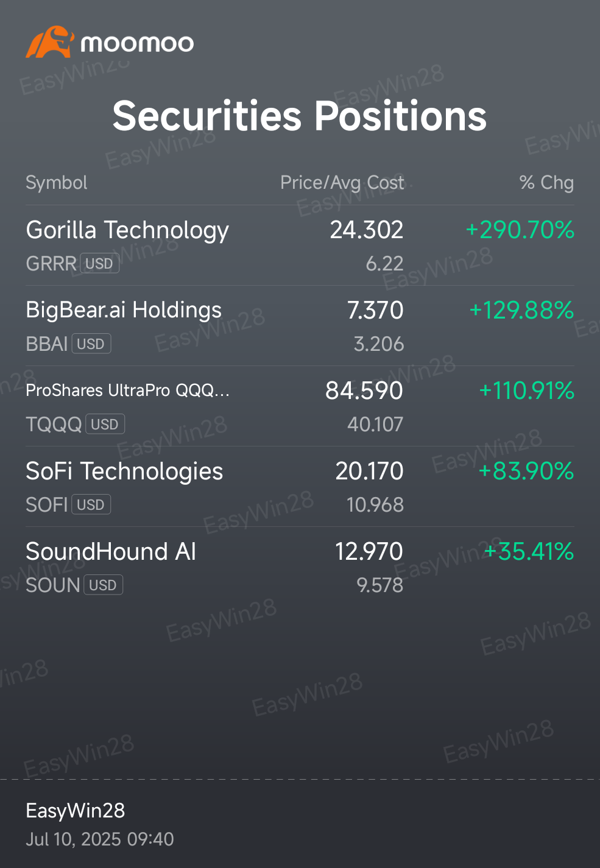This screenshot has width=600, height=868.
Task: Sort by the % Chg column header
Action: click(546, 183)
